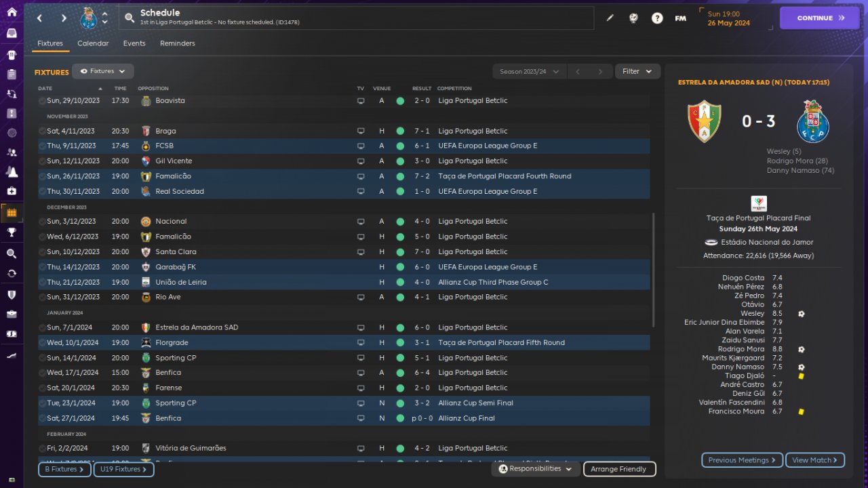Go to next season arrow
Image resolution: width=868 pixels, height=488 pixels.
click(600, 71)
